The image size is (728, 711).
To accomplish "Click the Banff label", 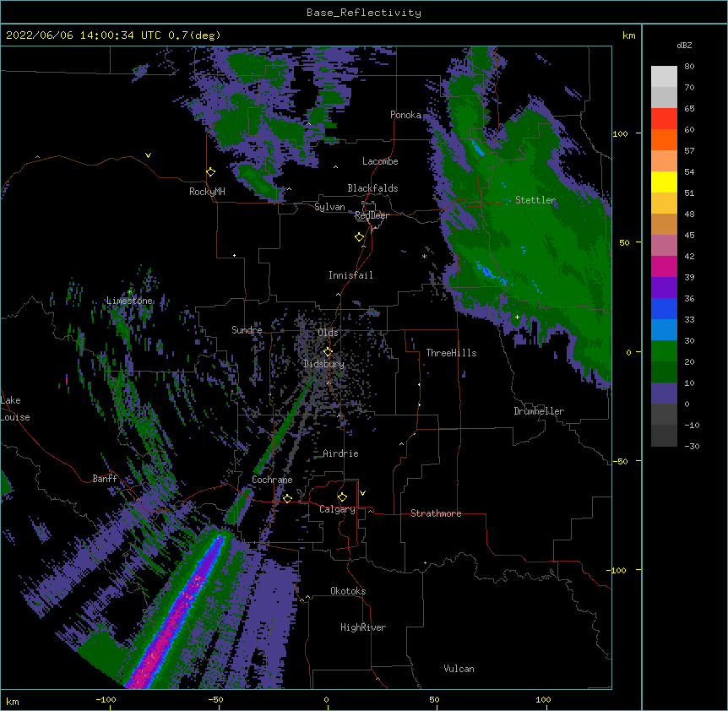I will [x=105, y=479].
